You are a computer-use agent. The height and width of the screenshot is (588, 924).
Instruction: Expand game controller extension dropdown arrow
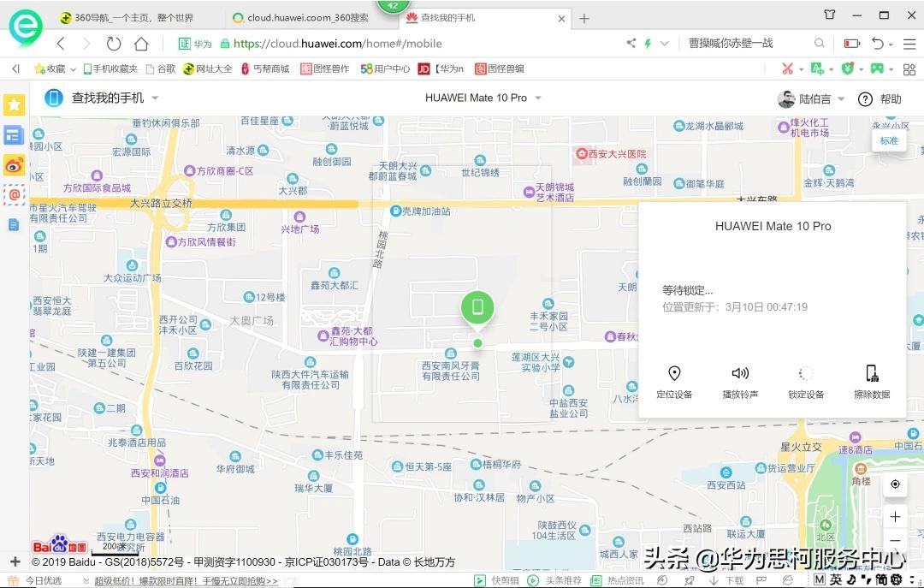tap(891, 69)
